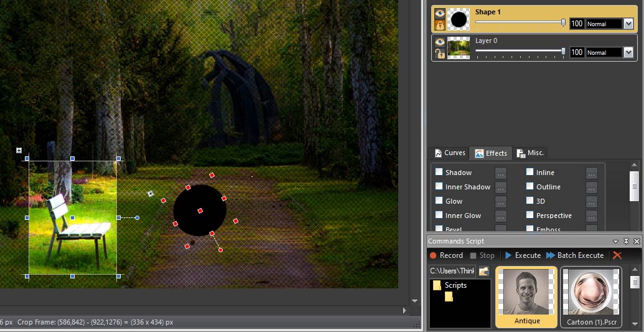The height and width of the screenshot is (332, 644).
Task: Open the script folder browse icon
Action: click(484, 271)
